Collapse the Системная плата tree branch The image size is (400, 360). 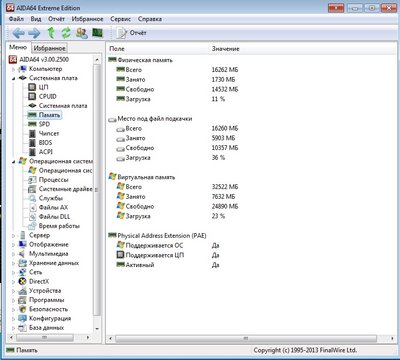tap(14, 78)
